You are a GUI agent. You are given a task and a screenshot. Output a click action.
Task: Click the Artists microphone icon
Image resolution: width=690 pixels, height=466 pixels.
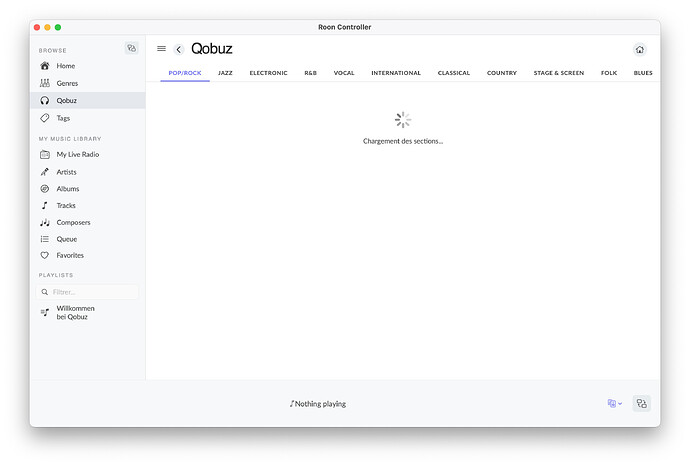(45, 172)
